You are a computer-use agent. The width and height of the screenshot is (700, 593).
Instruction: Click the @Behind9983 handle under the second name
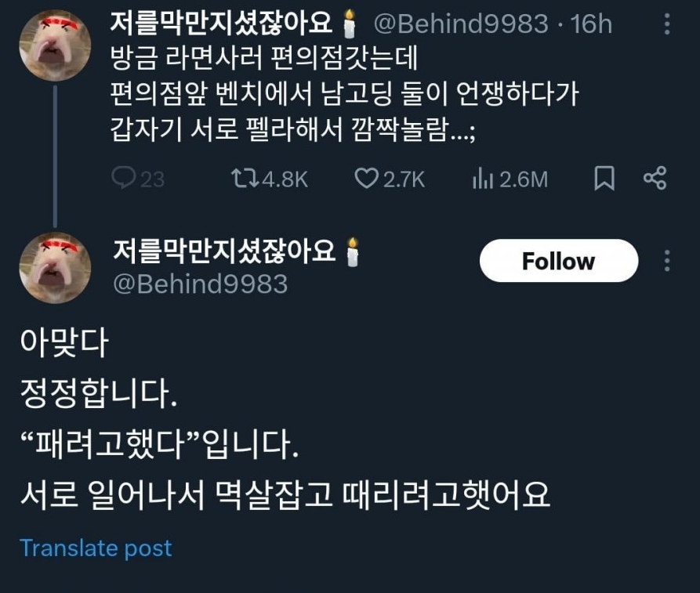201,284
